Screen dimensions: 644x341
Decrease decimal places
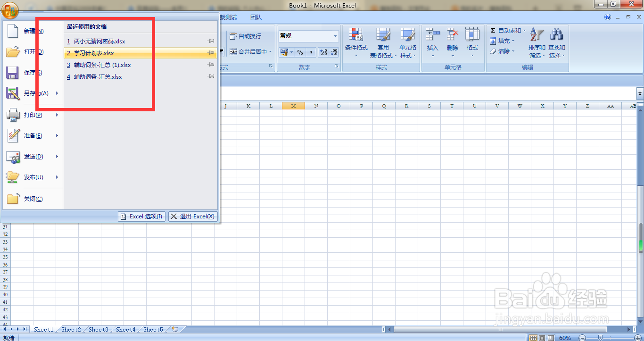(334, 52)
